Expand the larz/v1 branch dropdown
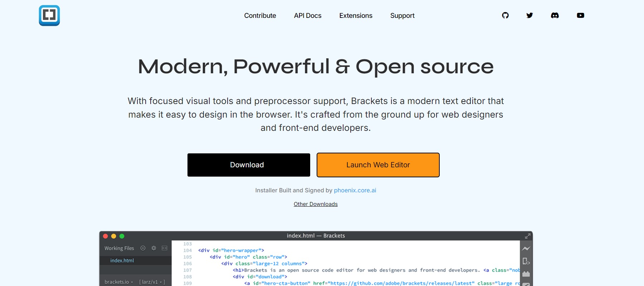Screen dimensions: 644x286 [152, 282]
